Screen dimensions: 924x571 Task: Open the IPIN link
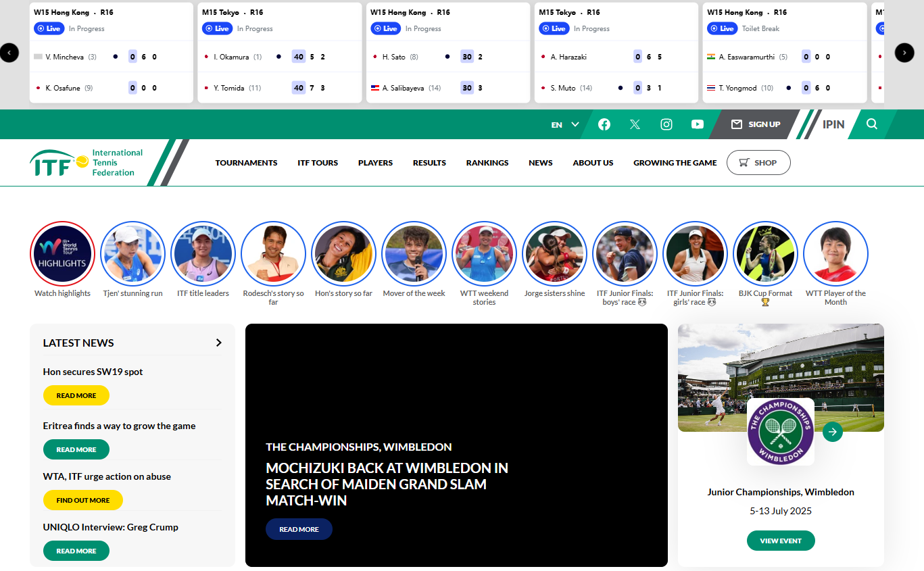pyautogui.click(x=833, y=124)
